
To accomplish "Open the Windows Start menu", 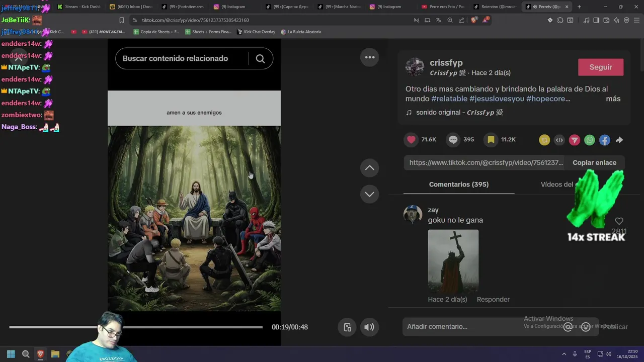I will [11, 354].
